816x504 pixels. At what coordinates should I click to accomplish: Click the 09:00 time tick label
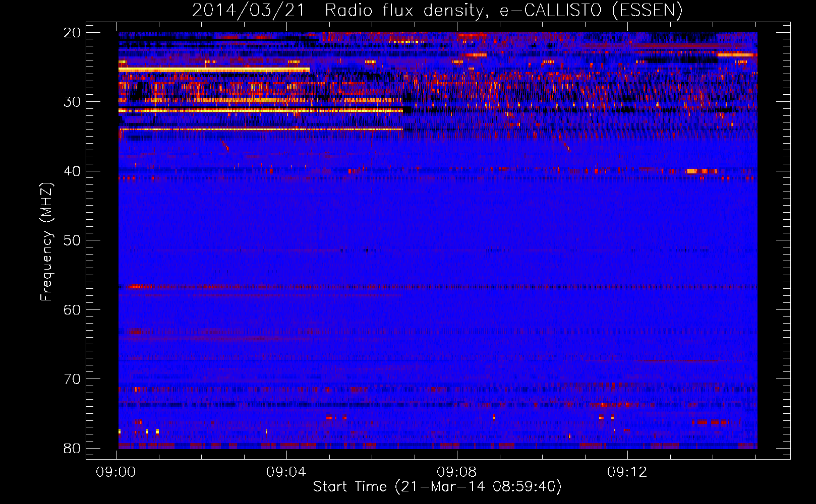(x=116, y=472)
